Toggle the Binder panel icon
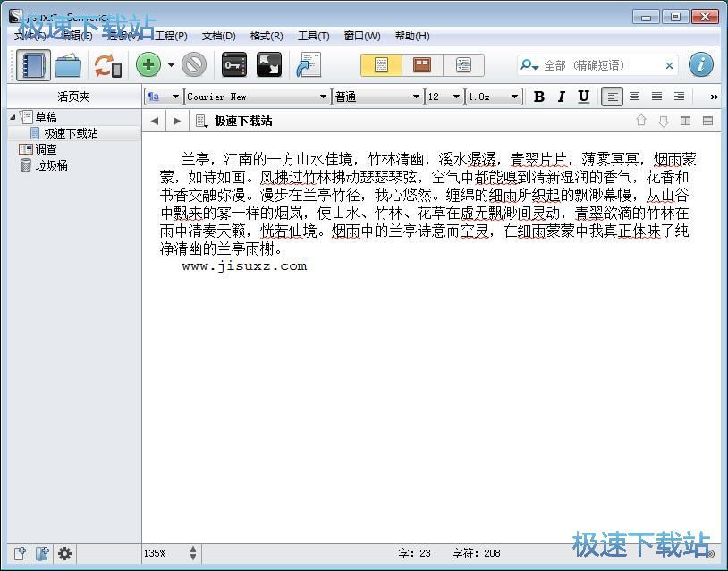The image size is (728, 571). pyautogui.click(x=34, y=65)
